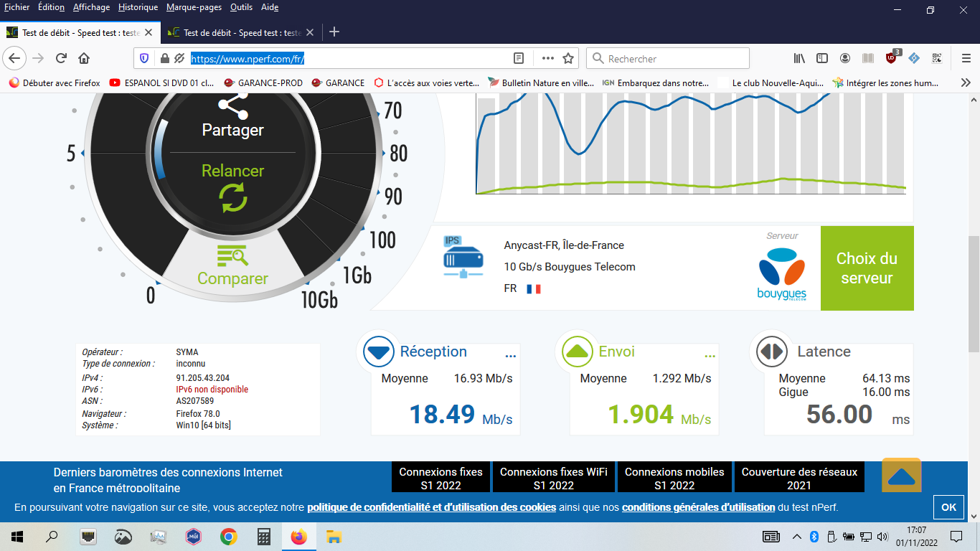
Task: Click the ISP server device icon
Action: point(463,258)
